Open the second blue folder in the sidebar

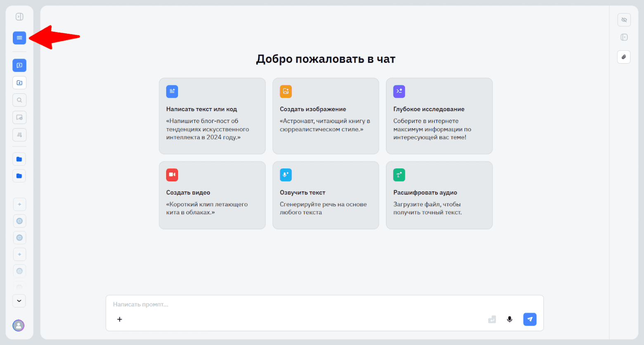(x=19, y=176)
